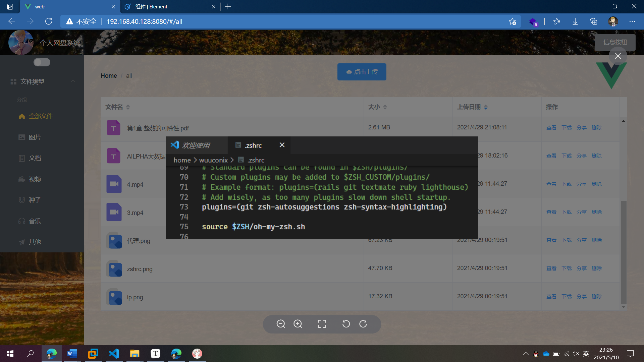Flip the toggle switch atop the sidebar
The height and width of the screenshot is (362, 644).
point(42,62)
